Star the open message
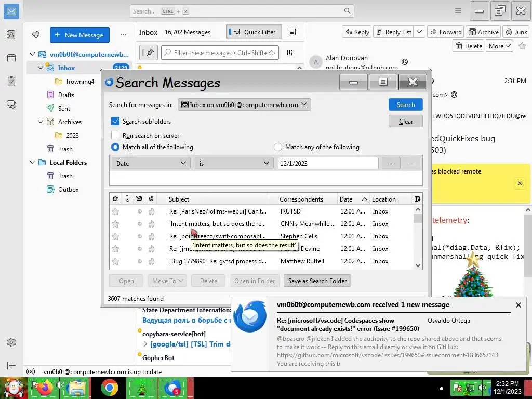This screenshot has width=532, height=399. pyautogui.click(x=522, y=46)
